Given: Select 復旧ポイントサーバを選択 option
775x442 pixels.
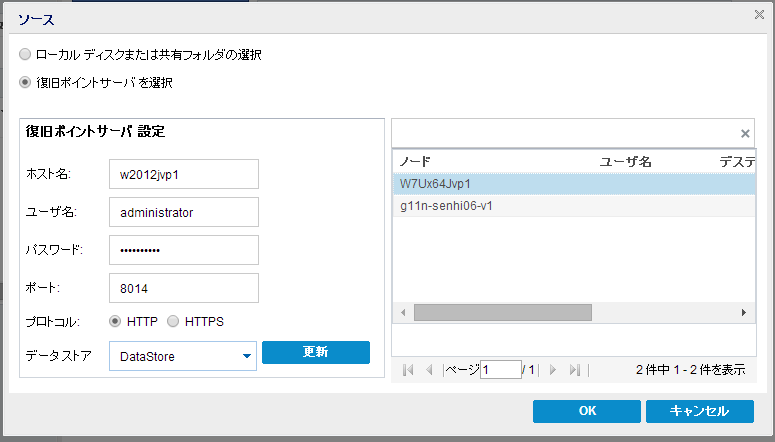Looking at the screenshot, I should tap(25, 83).
